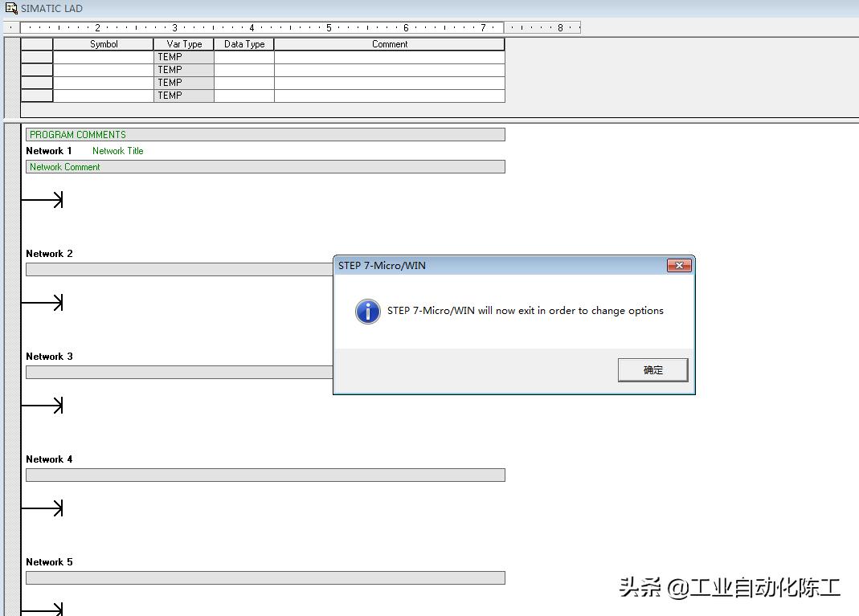
Task: Click the Network 5 comment bar
Action: point(265,578)
